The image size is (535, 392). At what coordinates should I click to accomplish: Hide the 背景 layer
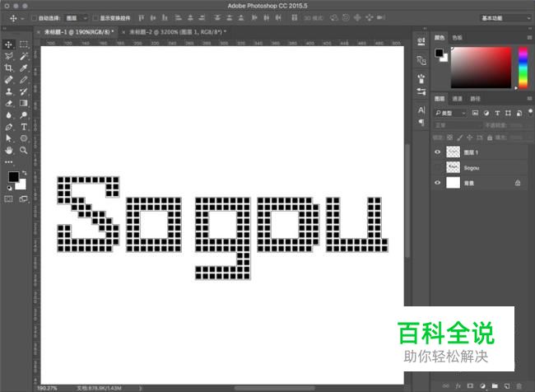[x=437, y=183]
